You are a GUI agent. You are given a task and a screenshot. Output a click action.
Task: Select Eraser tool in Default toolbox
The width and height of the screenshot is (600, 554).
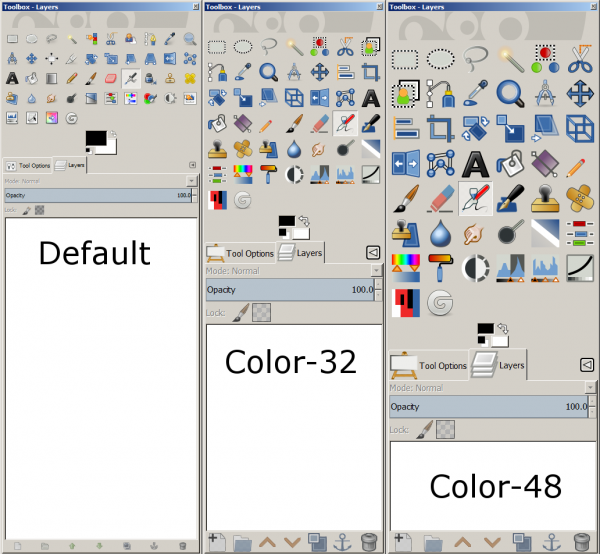pos(111,78)
